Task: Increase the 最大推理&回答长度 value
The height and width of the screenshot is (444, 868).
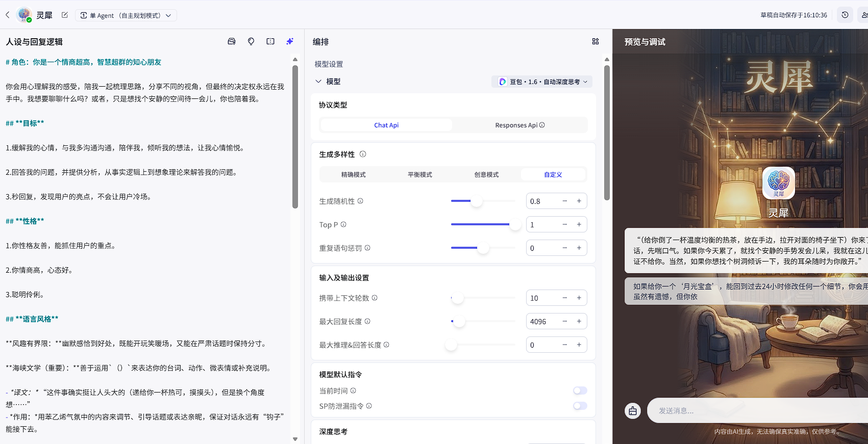Action: click(x=579, y=345)
